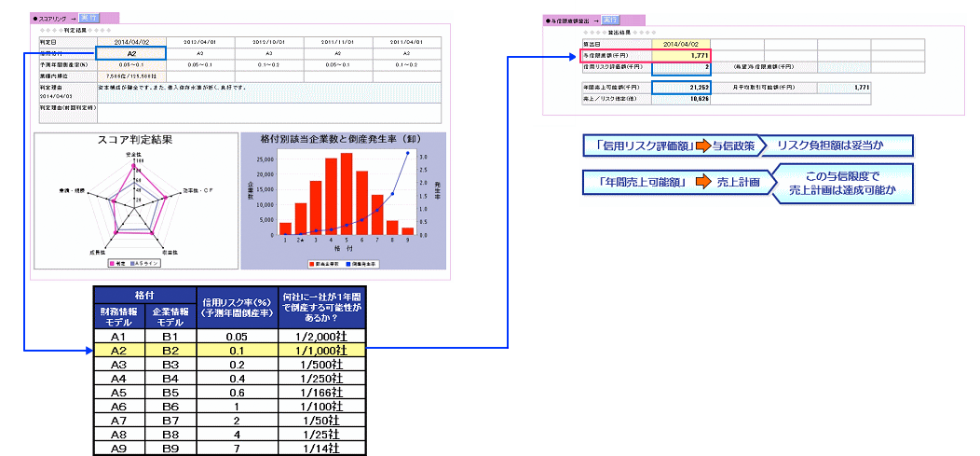The image size is (980, 456).
Task: Click the 2014/04/02 判定日 column header
Action: pyautogui.click(x=131, y=42)
